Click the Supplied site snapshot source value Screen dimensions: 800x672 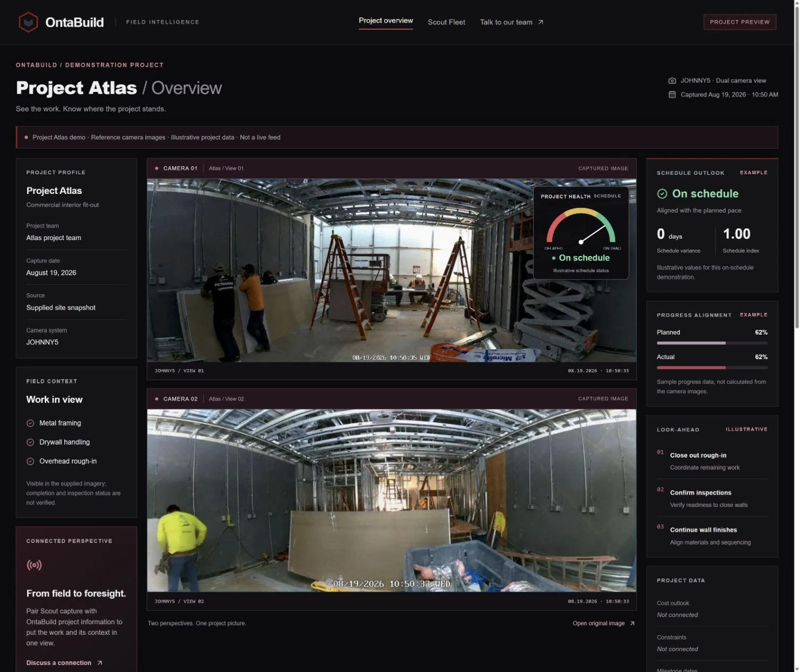pyautogui.click(x=61, y=308)
